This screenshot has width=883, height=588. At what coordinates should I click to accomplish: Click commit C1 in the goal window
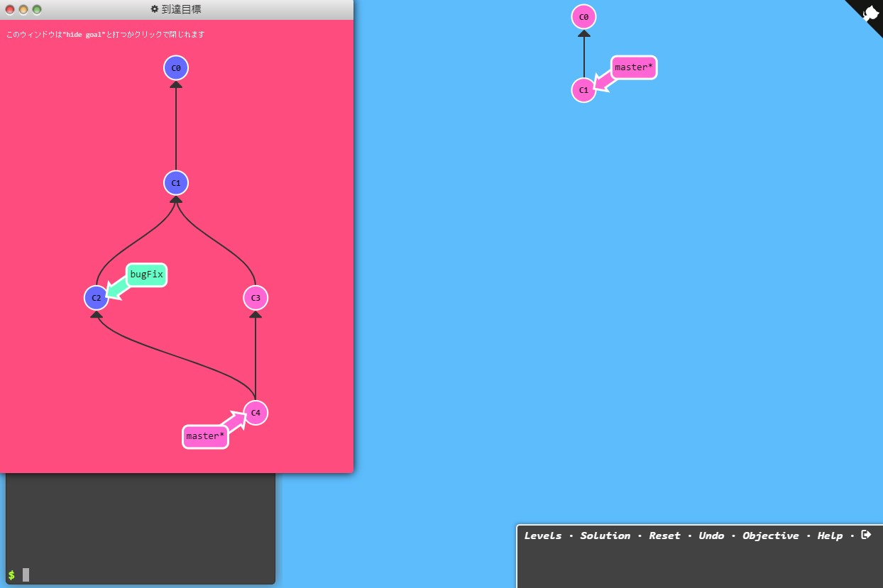tap(176, 183)
